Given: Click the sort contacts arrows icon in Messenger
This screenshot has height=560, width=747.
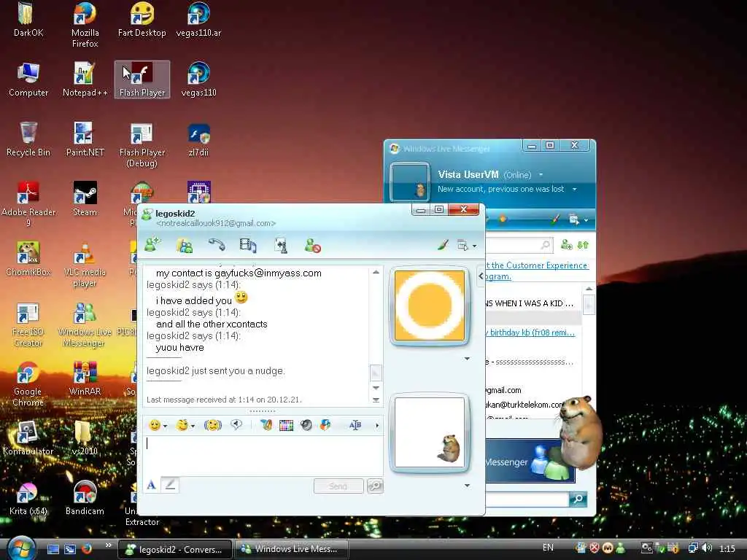Looking at the screenshot, I should tap(583, 245).
